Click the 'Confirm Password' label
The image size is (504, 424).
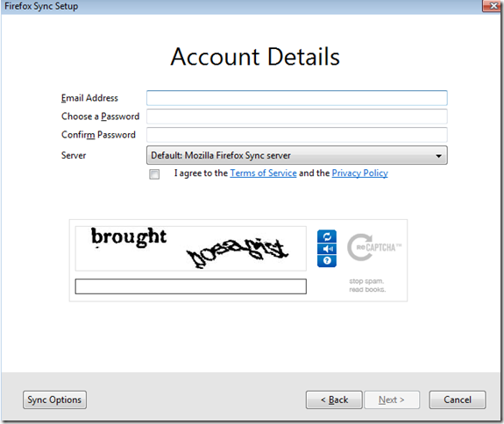click(x=98, y=135)
